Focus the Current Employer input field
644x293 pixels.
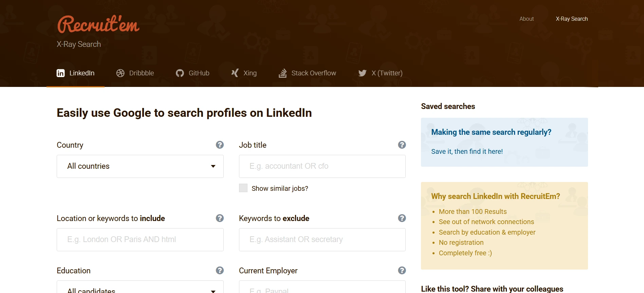tap(322, 287)
